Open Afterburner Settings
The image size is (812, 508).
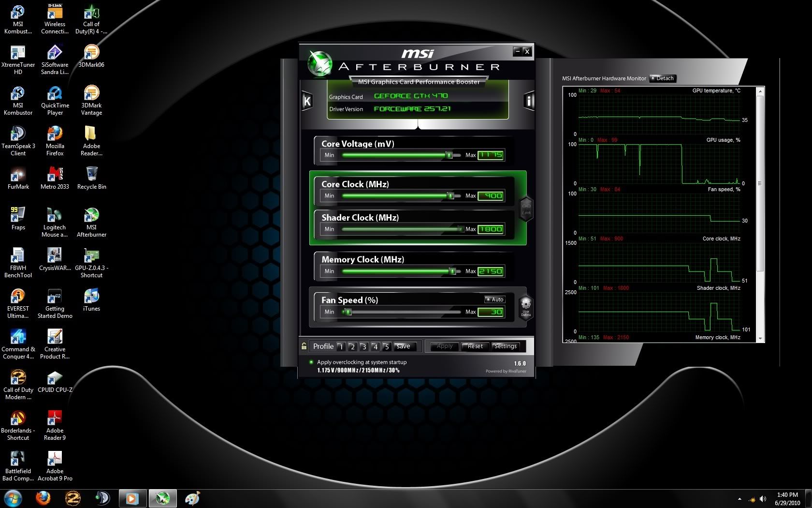click(x=506, y=346)
